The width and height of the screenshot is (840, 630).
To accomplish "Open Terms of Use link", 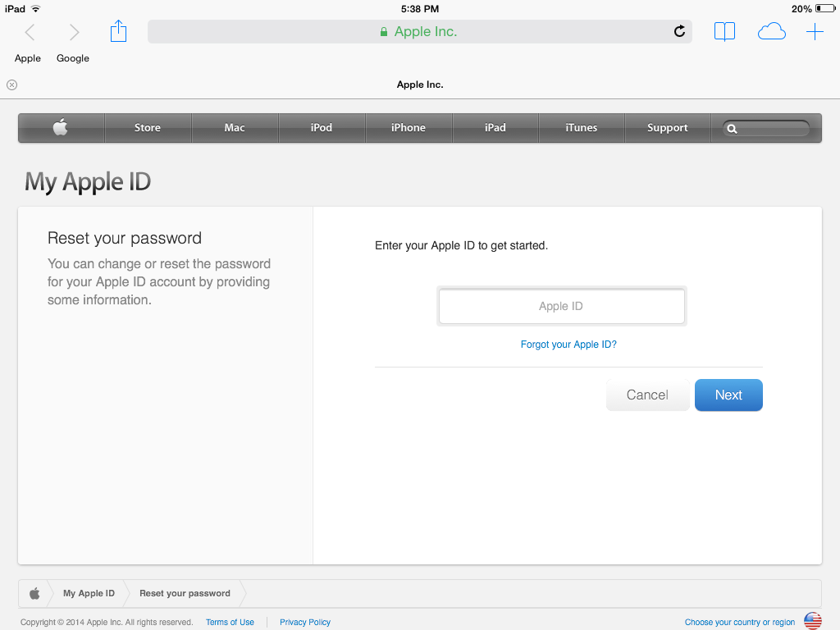I will (230, 622).
